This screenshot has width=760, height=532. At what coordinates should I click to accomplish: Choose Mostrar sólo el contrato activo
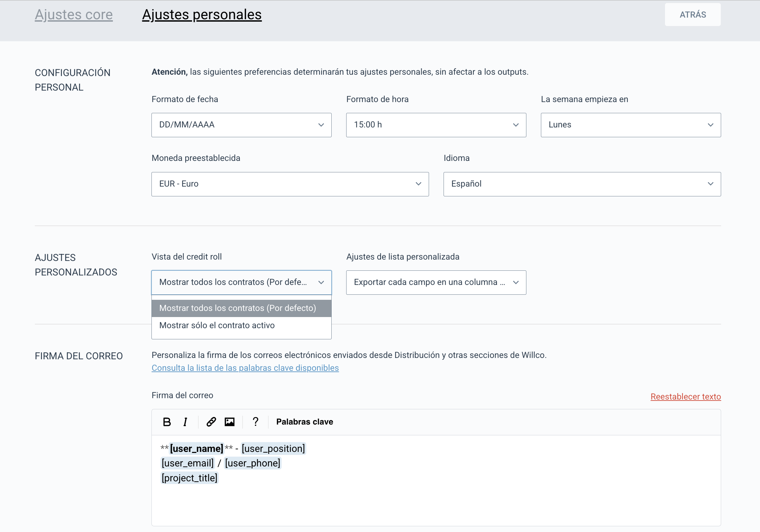pos(217,325)
